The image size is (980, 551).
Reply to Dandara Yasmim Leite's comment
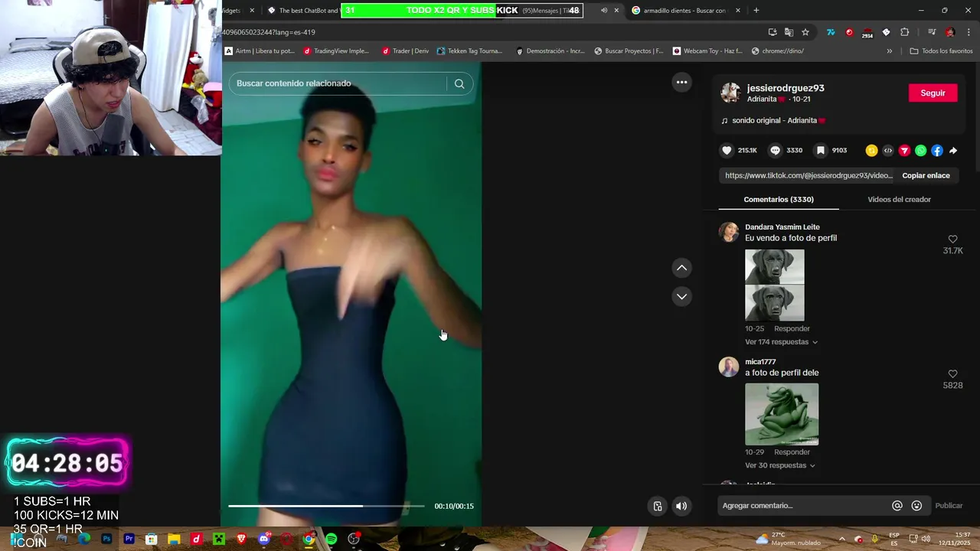(x=792, y=329)
